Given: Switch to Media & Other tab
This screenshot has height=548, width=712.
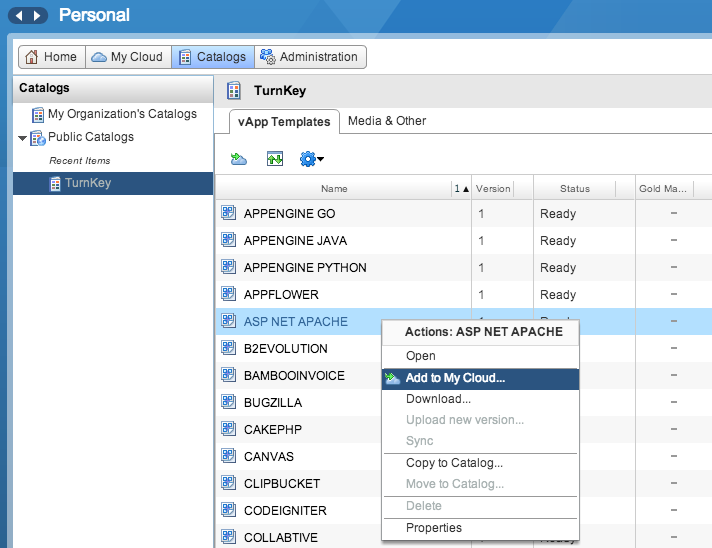Looking at the screenshot, I should click(x=387, y=121).
